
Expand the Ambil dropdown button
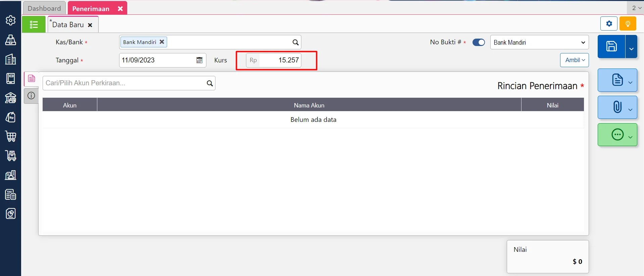[x=574, y=60]
